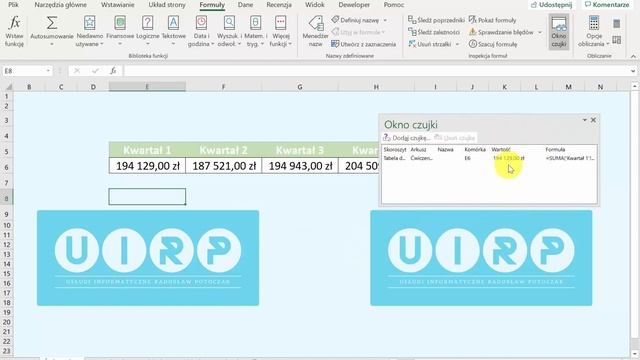The image size is (640, 360).
Task: Switch to the Deweloper tab
Action: coord(354,5)
